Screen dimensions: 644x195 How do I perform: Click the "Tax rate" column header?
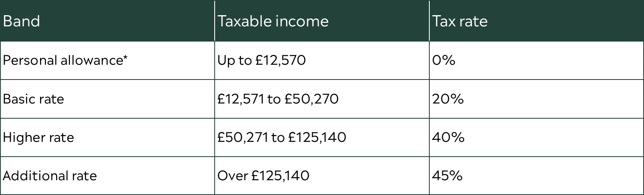click(460, 21)
